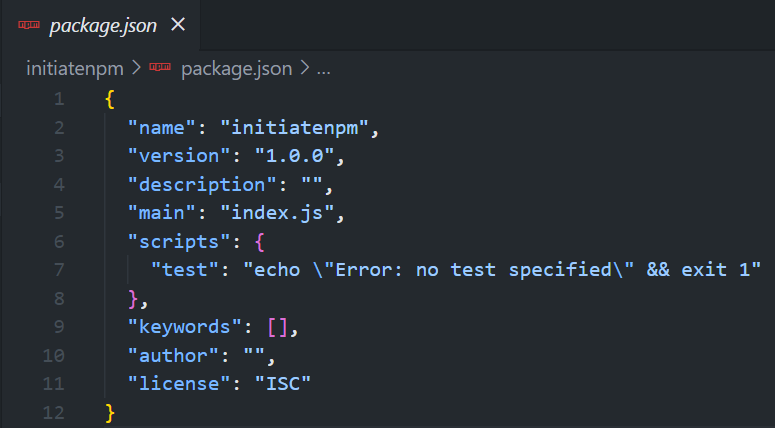Select the package.json tab
The height and width of the screenshot is (428, 775).
[x=100, y=25]
